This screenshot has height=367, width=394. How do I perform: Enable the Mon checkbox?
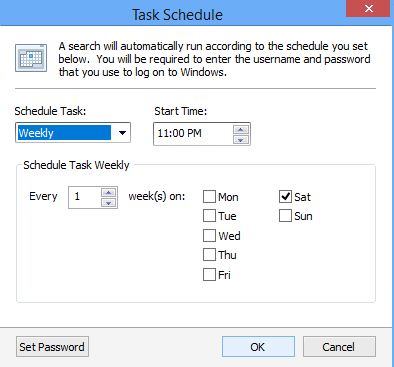209,197
